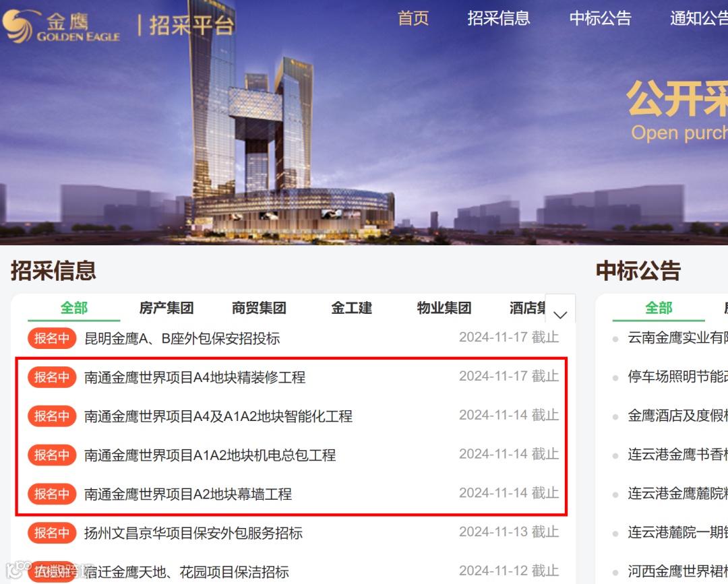Open 扬州文昌京华项目保安外包服务招标 listing
Screen dimensions: 728x584
193,533
